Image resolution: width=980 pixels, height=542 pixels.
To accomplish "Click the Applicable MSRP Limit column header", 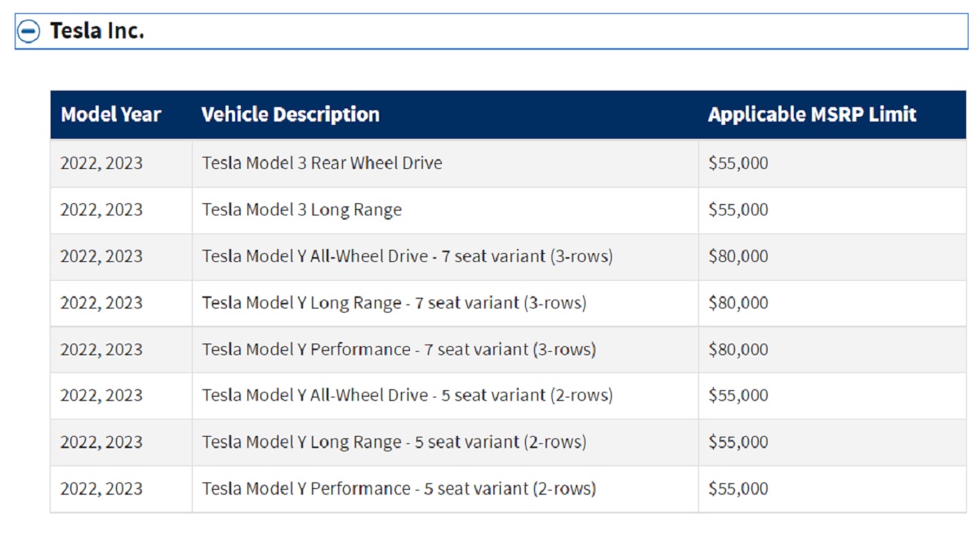I will [x=812, y=114].
